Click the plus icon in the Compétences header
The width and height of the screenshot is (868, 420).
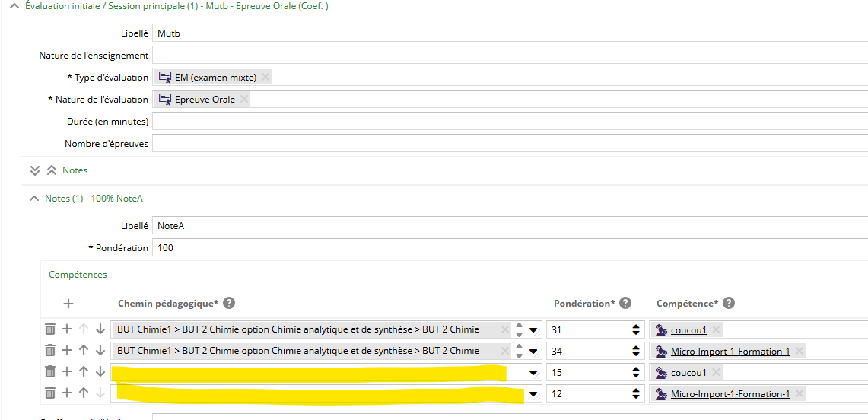point(68,304)
